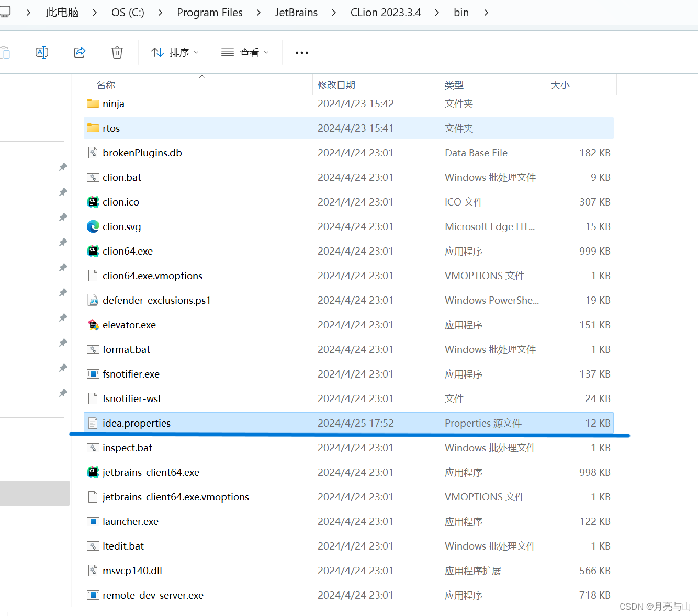698x616 pixels.
Task: Open the three-dot more options menu
Action: click(302, 53)
